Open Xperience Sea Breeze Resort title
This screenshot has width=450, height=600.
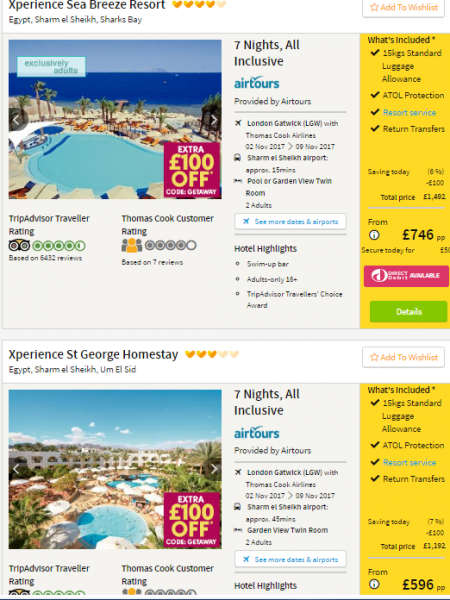click(87, 5)
